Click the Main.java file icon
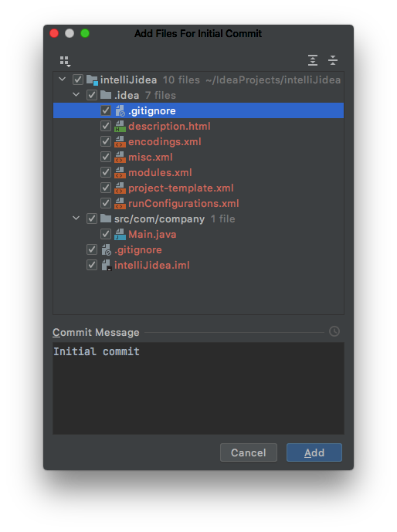 120,234
